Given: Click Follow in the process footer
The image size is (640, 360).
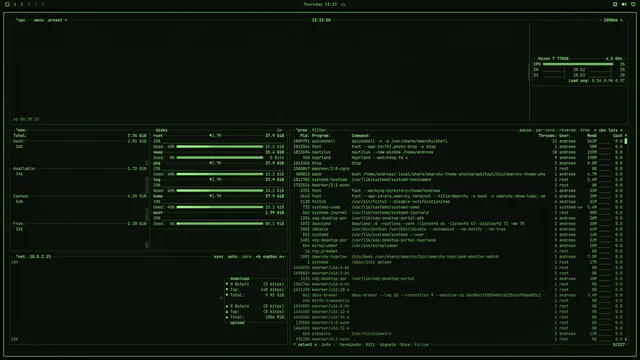Looking at the screenshot, I should pyautogui.click(x=422, y=345).
